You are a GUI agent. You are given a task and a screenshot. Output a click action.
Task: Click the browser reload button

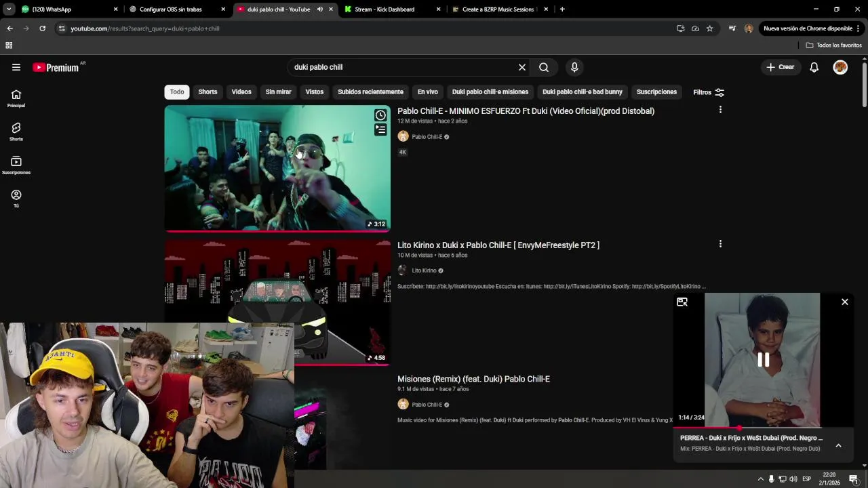42,28
